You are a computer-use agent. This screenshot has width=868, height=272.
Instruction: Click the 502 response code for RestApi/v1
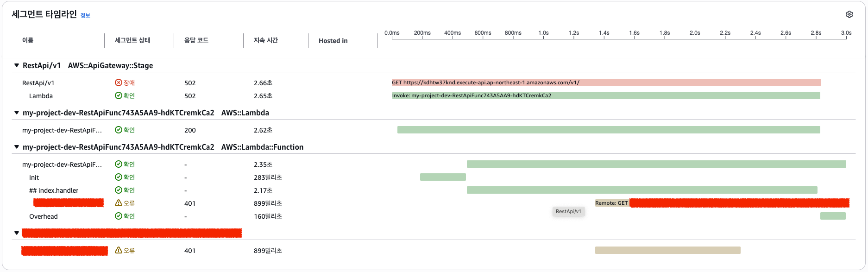coord(190,83)
